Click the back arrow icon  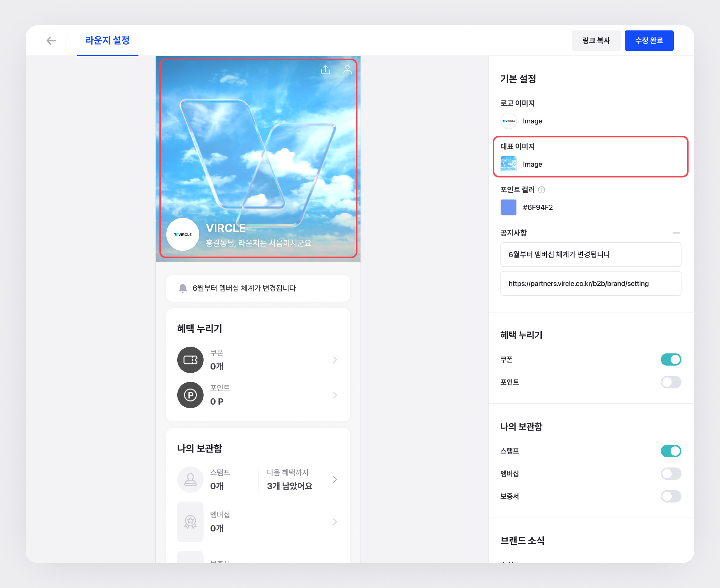pyautogui.click(x=51, y=41)
